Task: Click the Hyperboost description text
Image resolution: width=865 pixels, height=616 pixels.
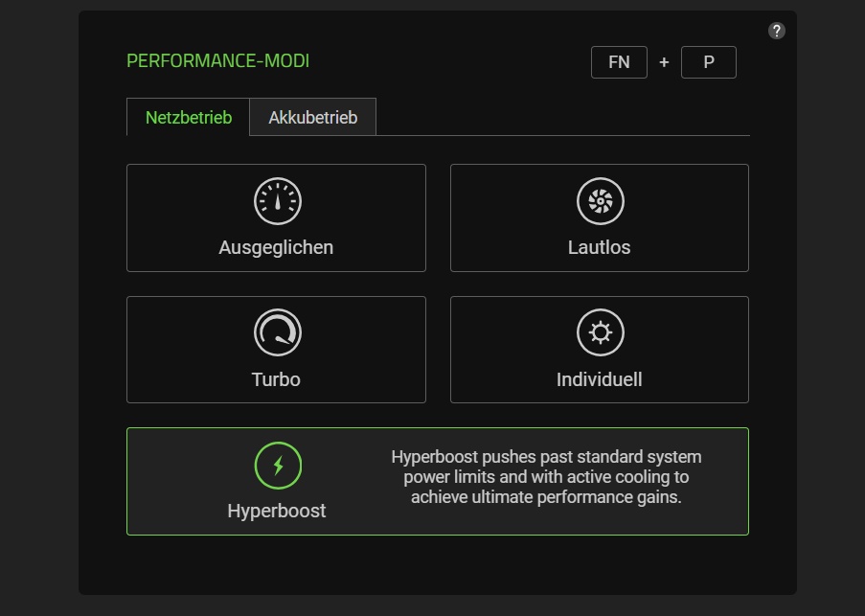Action: click(546, 477)
